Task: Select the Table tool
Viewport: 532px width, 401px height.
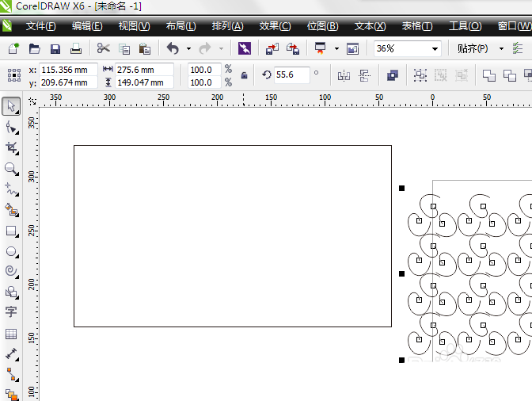Action: [x=11, y=334]
